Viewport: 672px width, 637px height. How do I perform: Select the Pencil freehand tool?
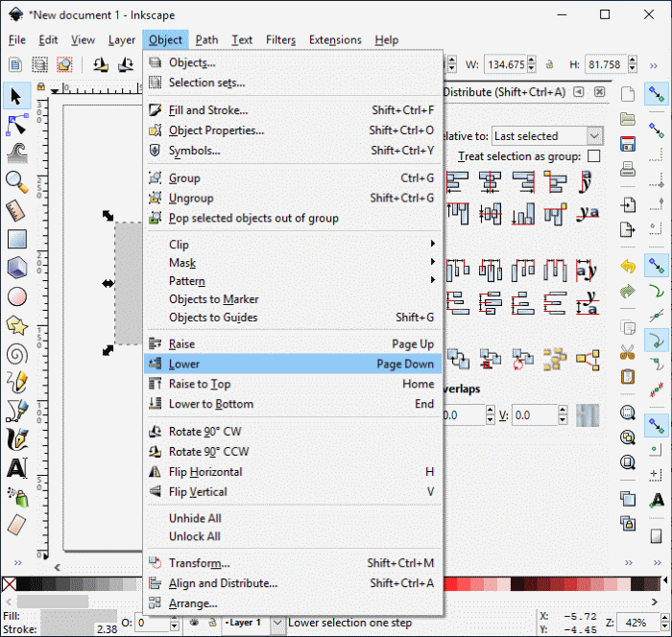[x=17, y=382]
